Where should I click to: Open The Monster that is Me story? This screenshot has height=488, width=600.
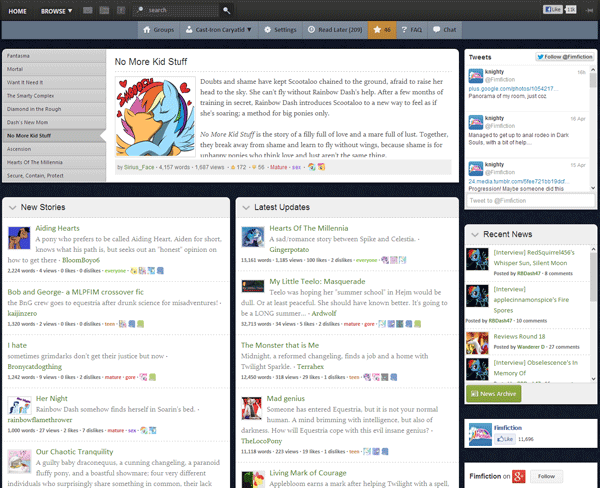coord(280,345)
